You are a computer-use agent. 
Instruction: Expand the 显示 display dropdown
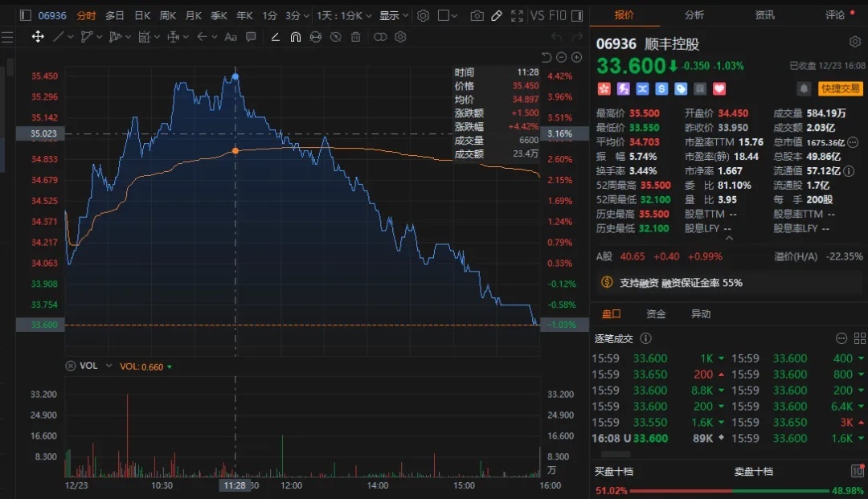pyautogui.click(x=393, y=16)
